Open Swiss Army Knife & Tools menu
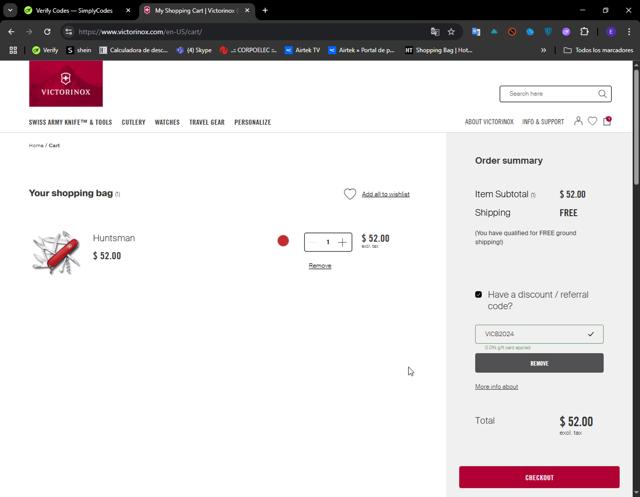 point(70,122)
